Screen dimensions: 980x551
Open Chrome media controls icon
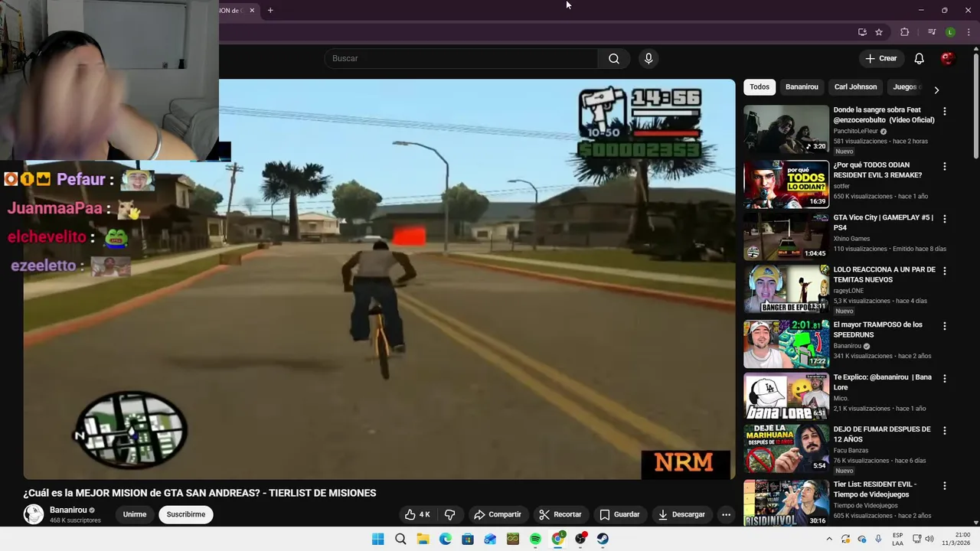pos(932,32)
